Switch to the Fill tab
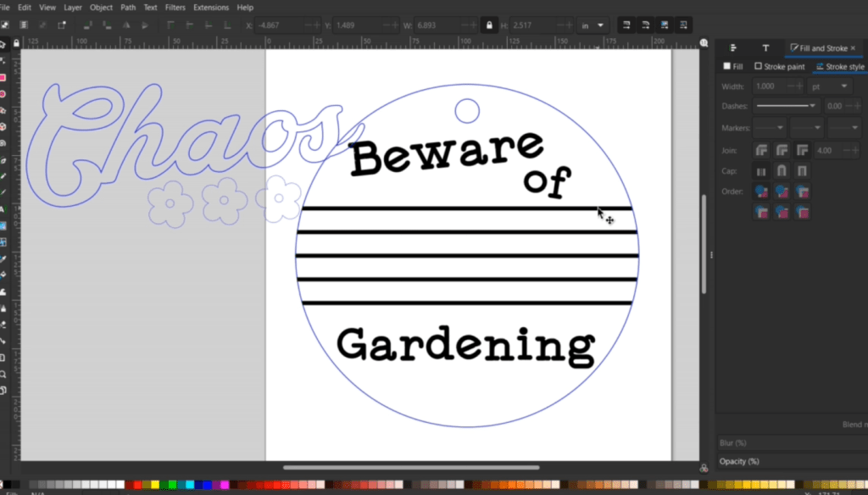The height and width of the screenshot is (495, 868). (733, 66)
